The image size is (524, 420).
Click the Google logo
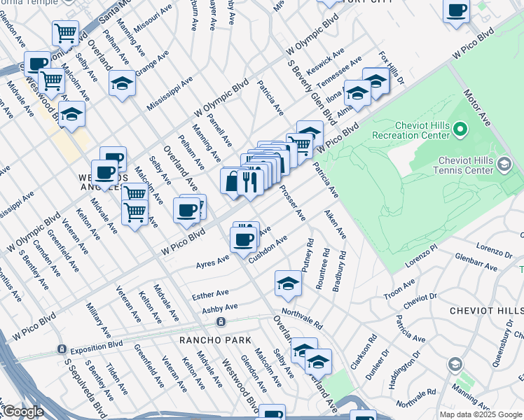(22, 412)
